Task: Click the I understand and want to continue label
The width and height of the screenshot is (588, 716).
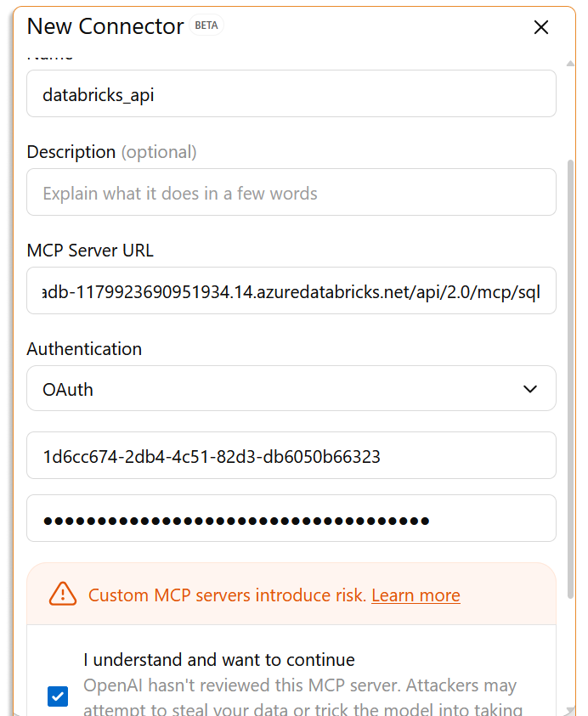Action: click(219, 660)
